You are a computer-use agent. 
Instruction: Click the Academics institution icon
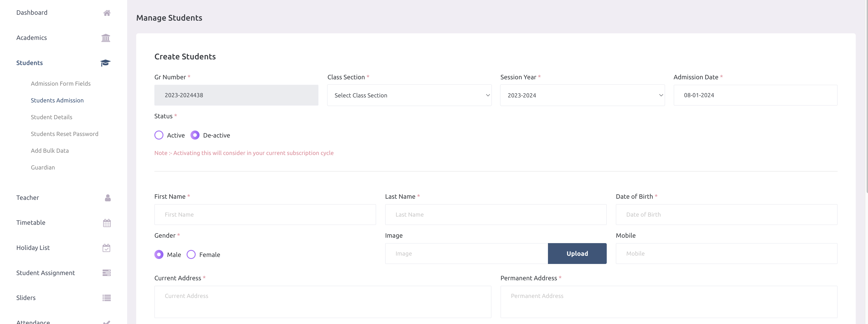106,38
